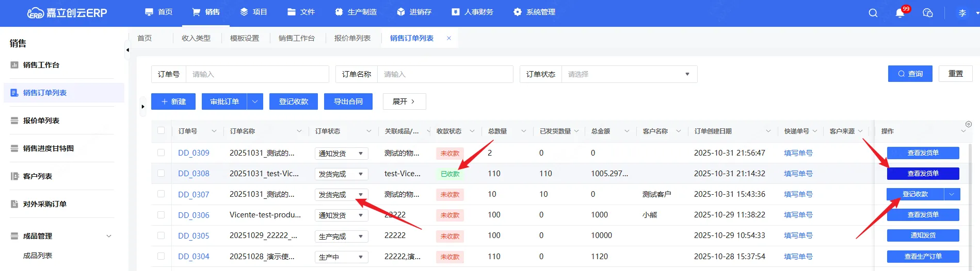Open order link DD_0308
This screenshot has height=271, width=980.
[194, 174]
